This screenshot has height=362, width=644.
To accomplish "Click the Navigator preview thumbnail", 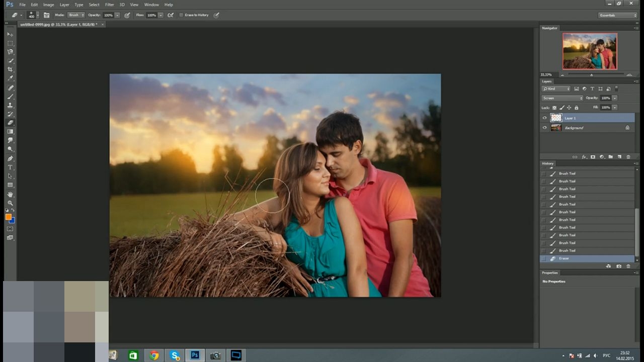I will [x=590, y=51].
